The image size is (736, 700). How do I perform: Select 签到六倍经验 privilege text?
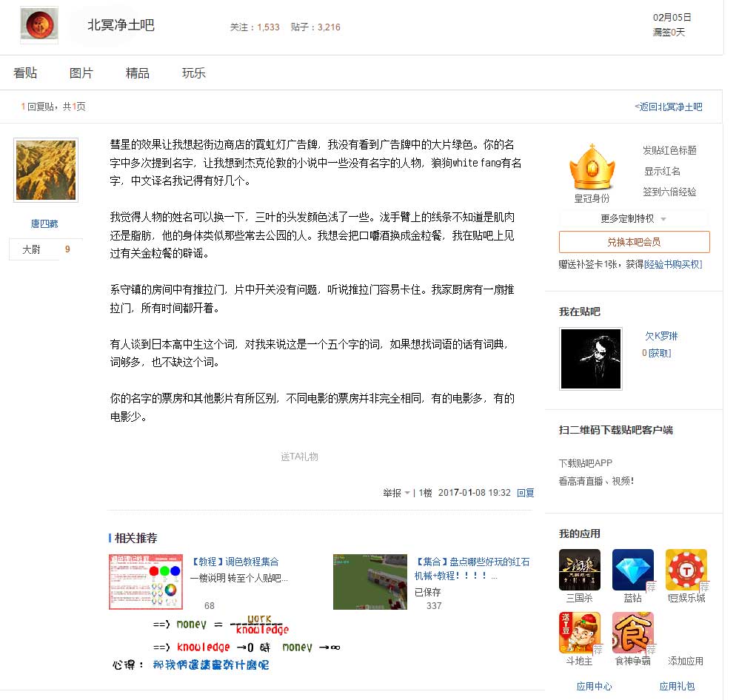point(669,192)
